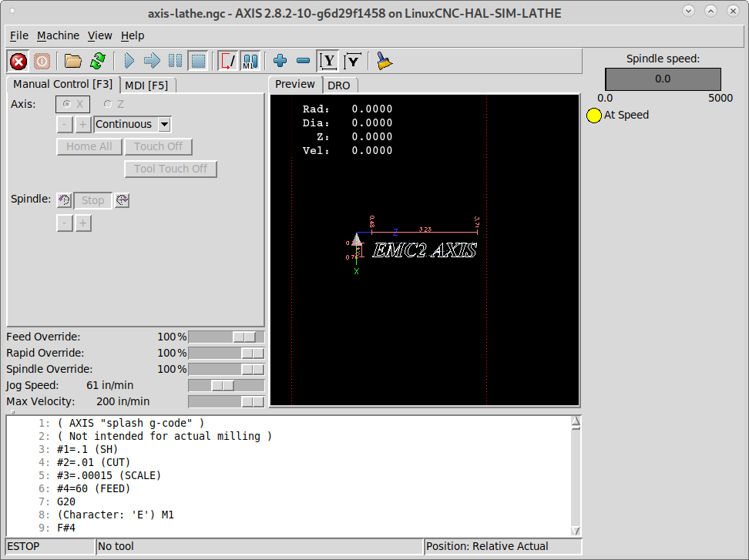
Task: Jog axis negative with minus button
Action: (x=65, y=125)
